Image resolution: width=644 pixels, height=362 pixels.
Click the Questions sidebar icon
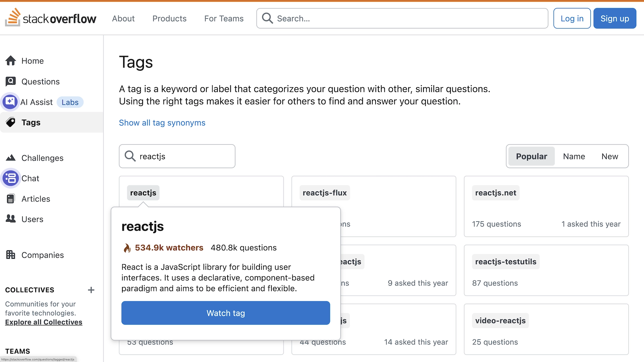11,81
